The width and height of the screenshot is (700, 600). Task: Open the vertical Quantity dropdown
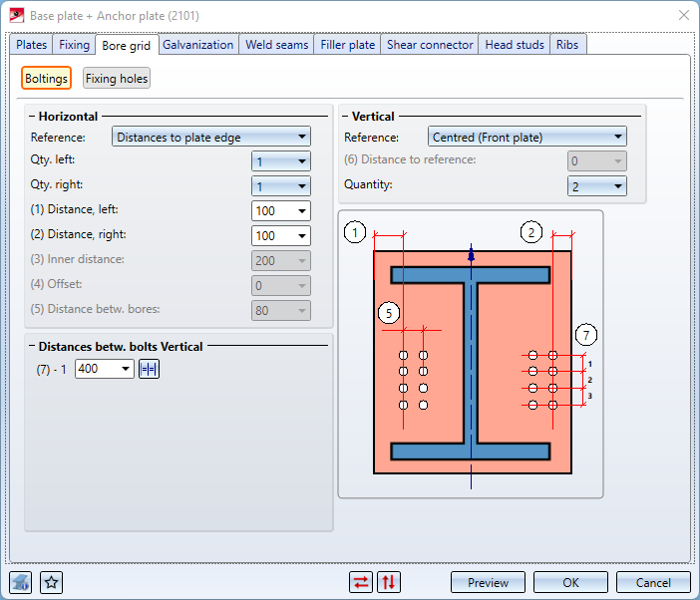pyautogui.click(x=596, y=185)
